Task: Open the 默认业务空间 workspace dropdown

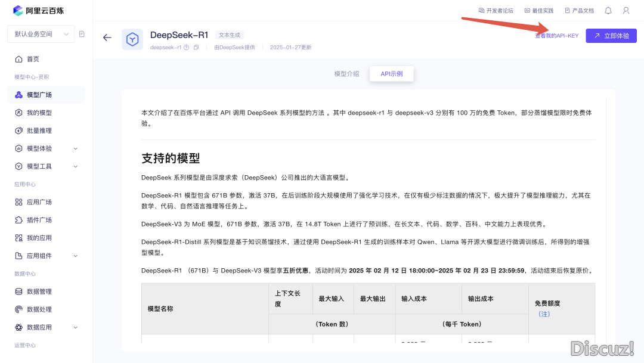Action: [x=41, y=34]
